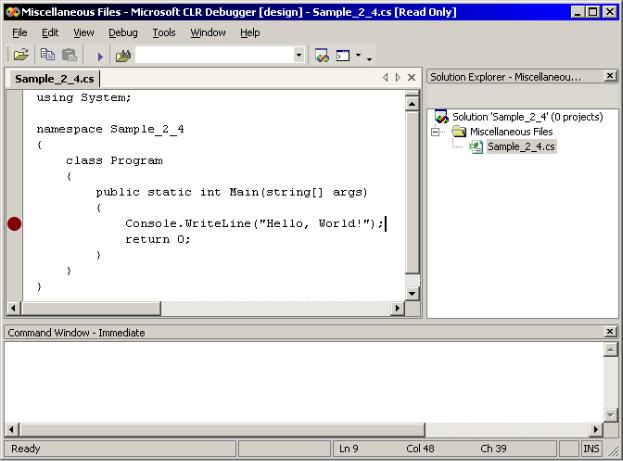Image resolution: width=623 pixels, height=461 pixels.
Task: Open the Solution Explorer toolbar icon
Action: [x=322, y=55]
